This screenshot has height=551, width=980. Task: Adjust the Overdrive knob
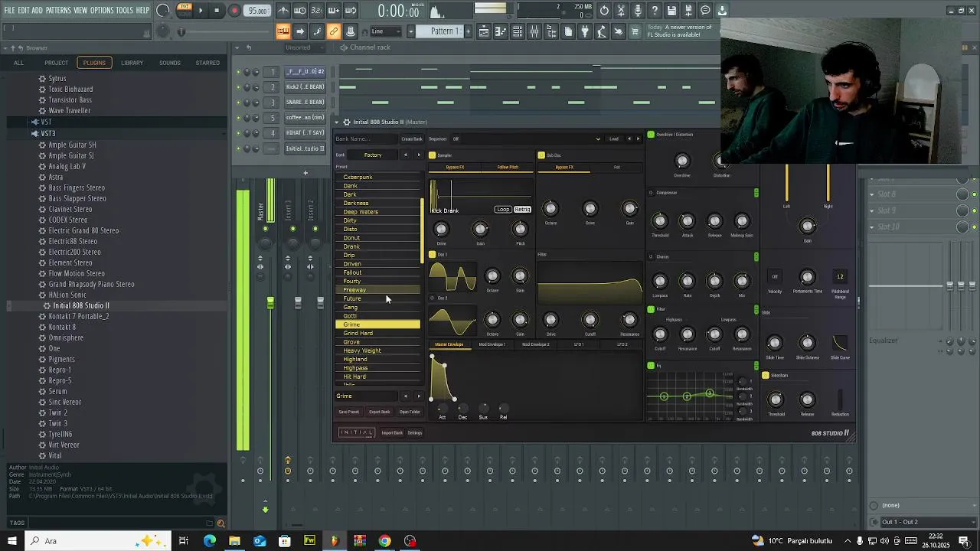click(682, 161)
